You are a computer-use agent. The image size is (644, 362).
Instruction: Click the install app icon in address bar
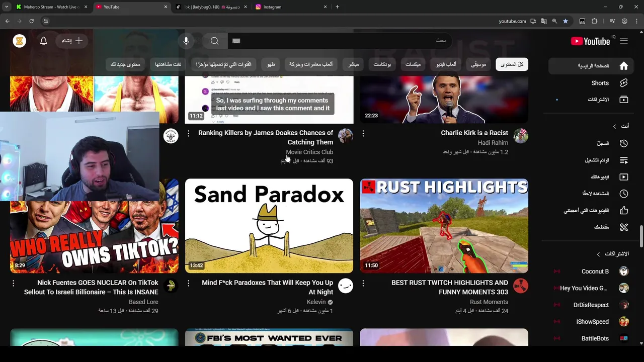(533, 21)
